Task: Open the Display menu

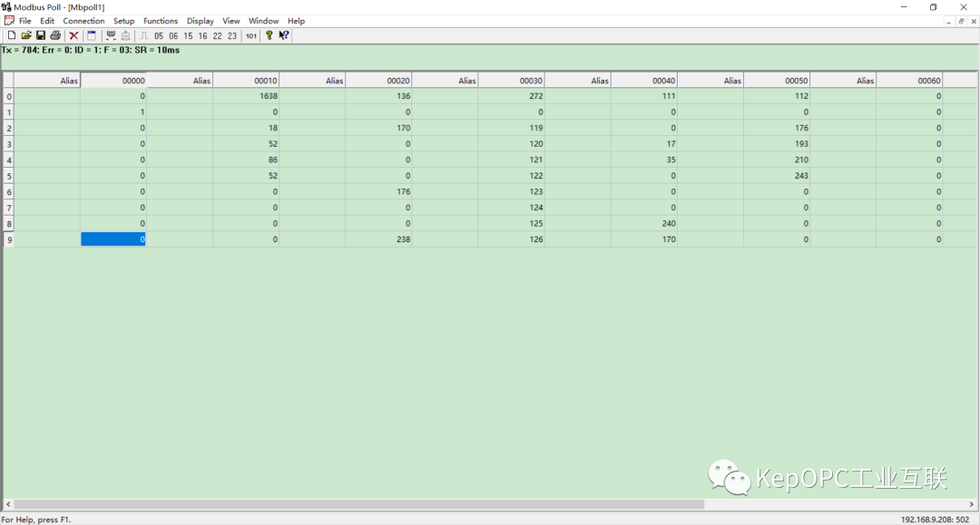Action: [x=200, y=21]
